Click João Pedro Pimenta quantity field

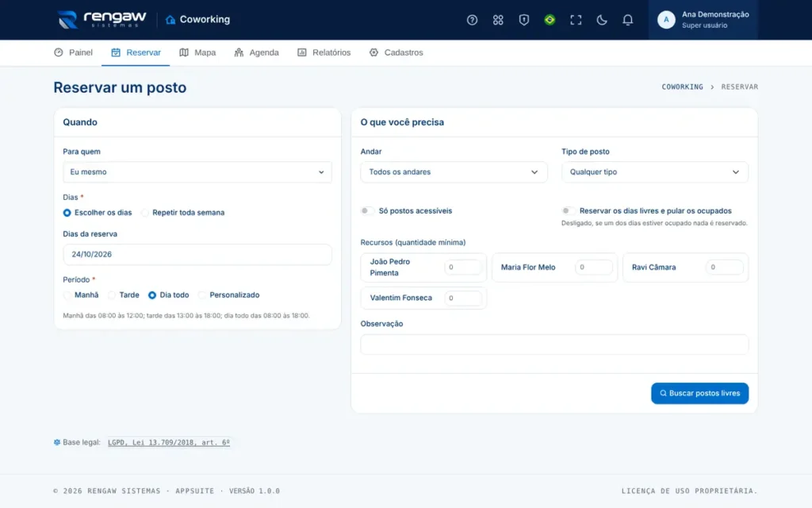[x=463, y=267]
